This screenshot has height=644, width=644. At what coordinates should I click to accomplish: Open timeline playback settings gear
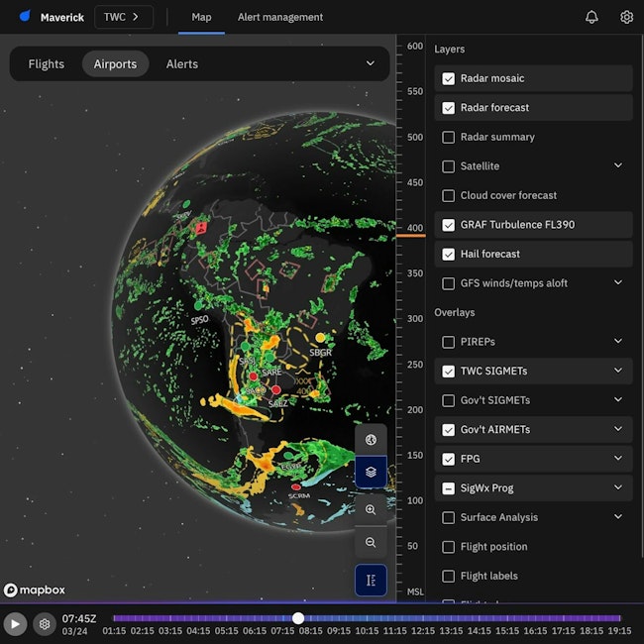tap(45, 624)
